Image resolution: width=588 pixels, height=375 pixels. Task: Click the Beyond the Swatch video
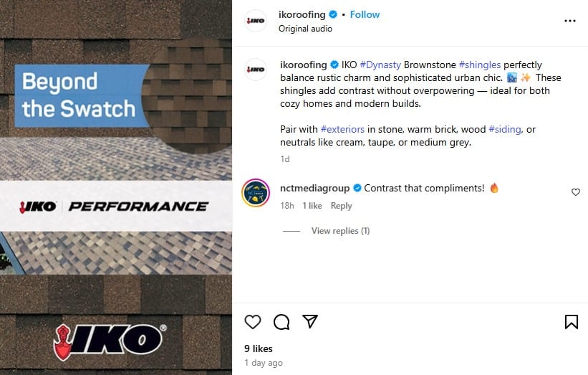[116, 187]
